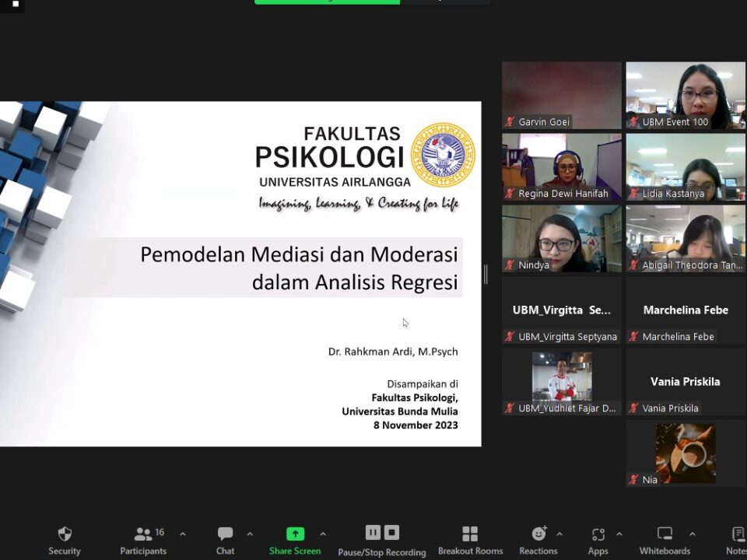Select Nindya video tile
The width and height of the screenshot is (747, 560).
pos(562,239)
